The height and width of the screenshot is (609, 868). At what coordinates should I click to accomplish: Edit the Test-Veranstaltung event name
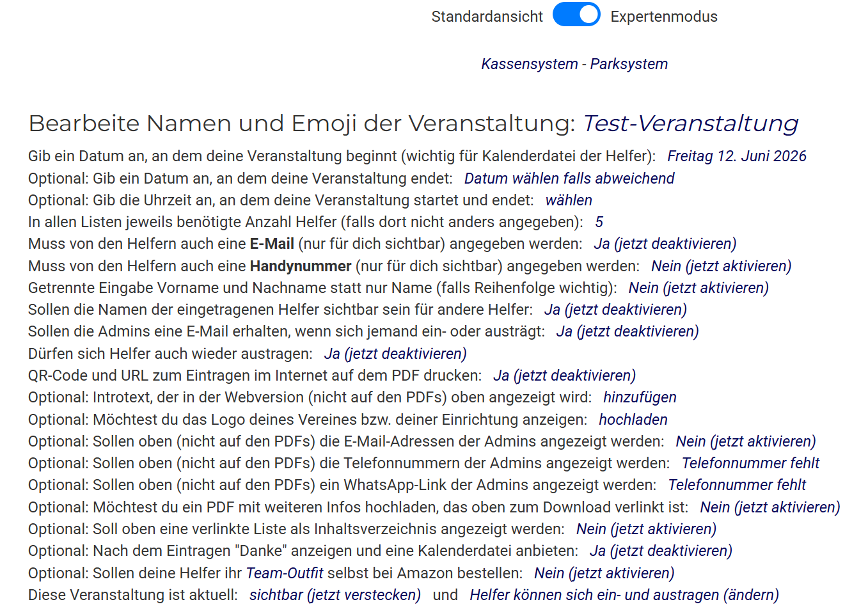[x=690, y=123]
